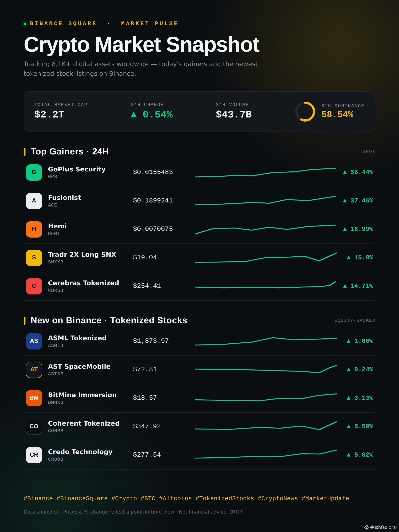Screen dimensions: 399x532
Task: Click the SPOT label
Action: click(369, 151)
